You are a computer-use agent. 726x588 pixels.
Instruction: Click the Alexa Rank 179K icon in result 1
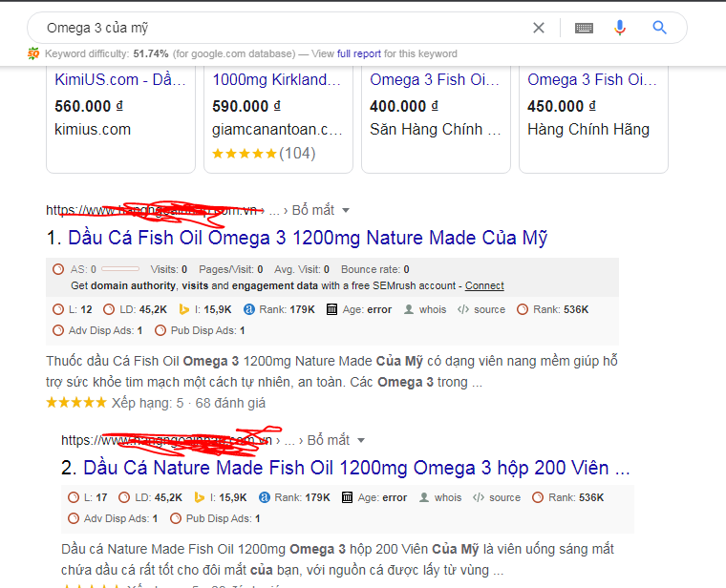click(x=248, y=309)
